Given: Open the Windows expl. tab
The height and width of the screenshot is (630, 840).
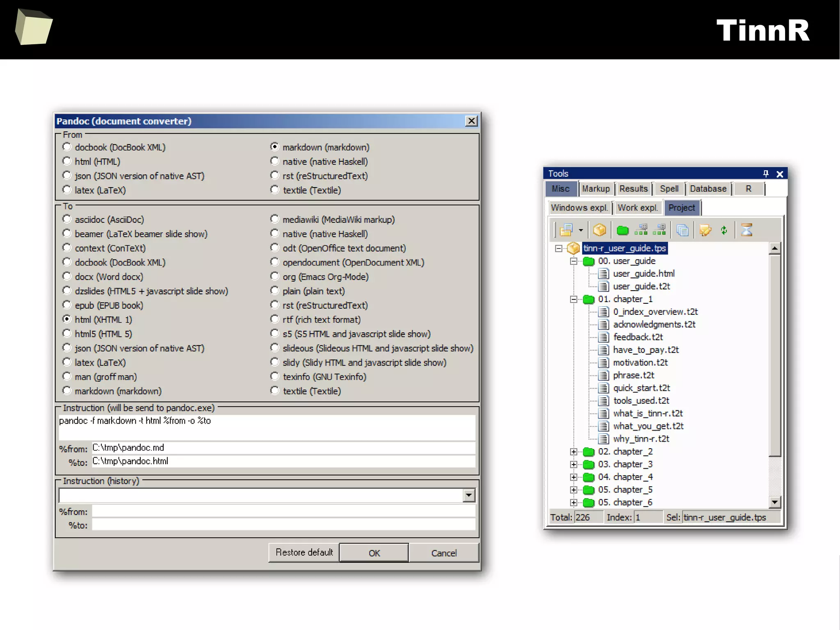Looking at the screenshot, I should click(579, 208).
